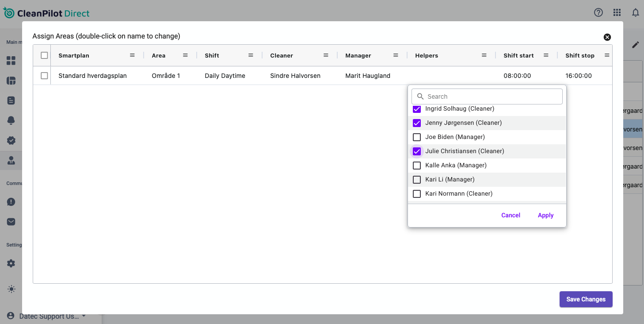Select the Sindre Halvorsen cleaner cell
This screenshot has height=324, width=644.
[300, 76]
